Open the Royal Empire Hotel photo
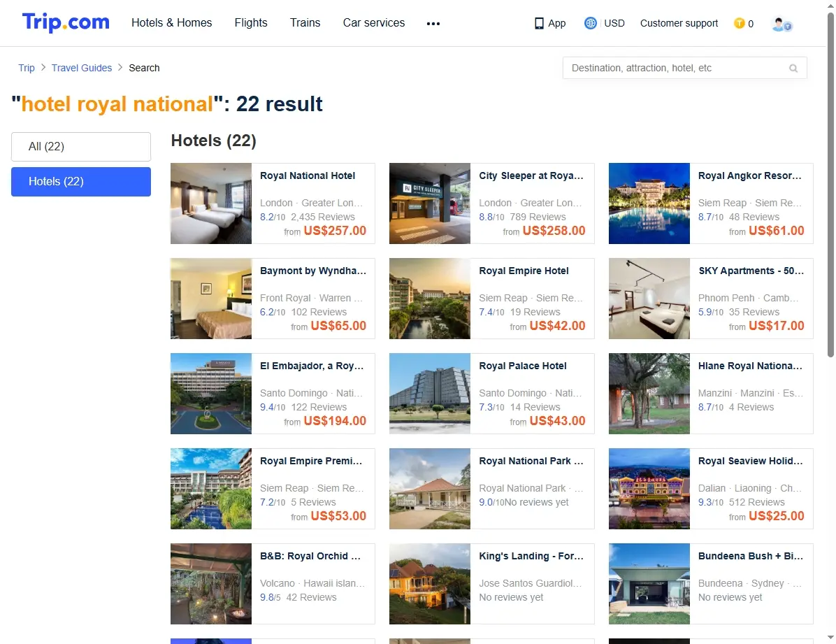This screenshot has width=836, height=644. 430,299
